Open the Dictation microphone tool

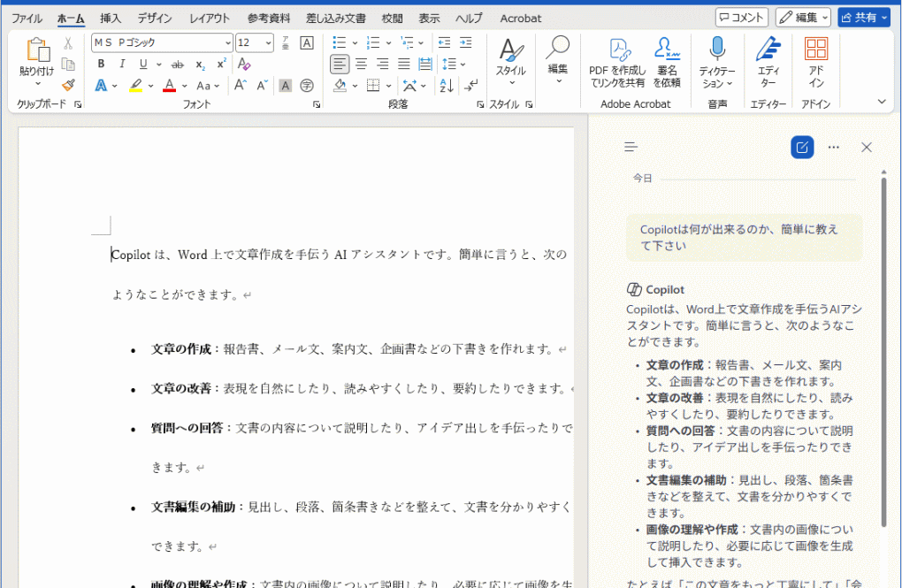(717, 62)
